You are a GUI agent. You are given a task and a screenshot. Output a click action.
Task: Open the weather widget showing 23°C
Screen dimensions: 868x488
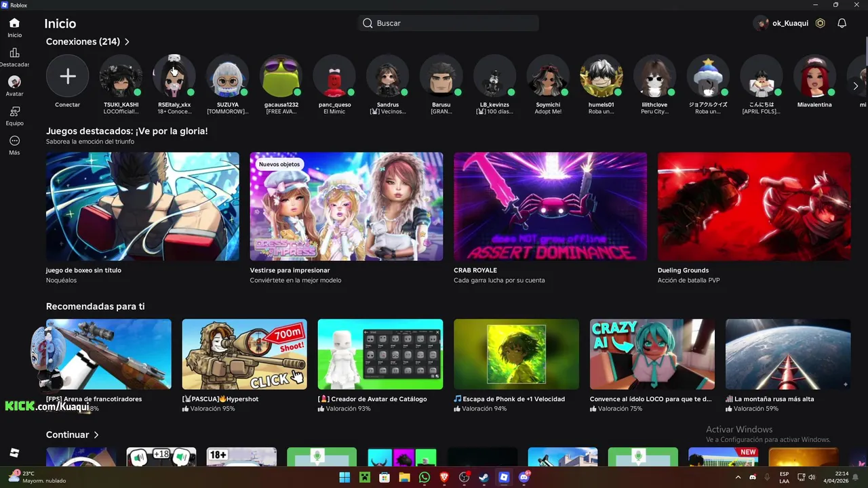(x=37, y=477)
